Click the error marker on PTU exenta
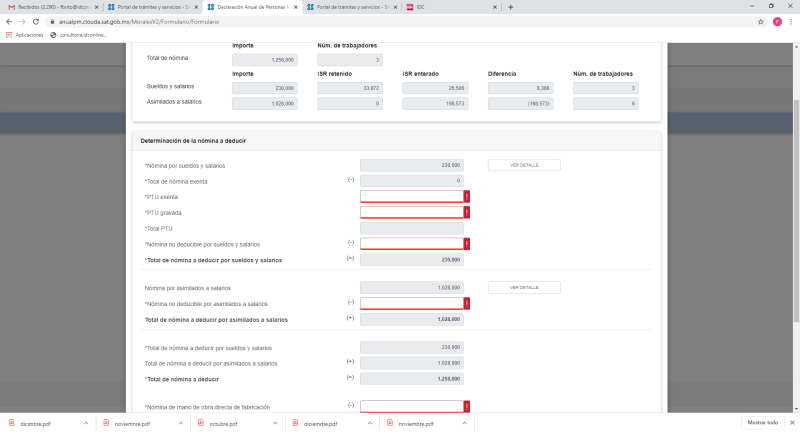Screen dimensions: 800x433 pyautogui.click(x=467, y=196)
